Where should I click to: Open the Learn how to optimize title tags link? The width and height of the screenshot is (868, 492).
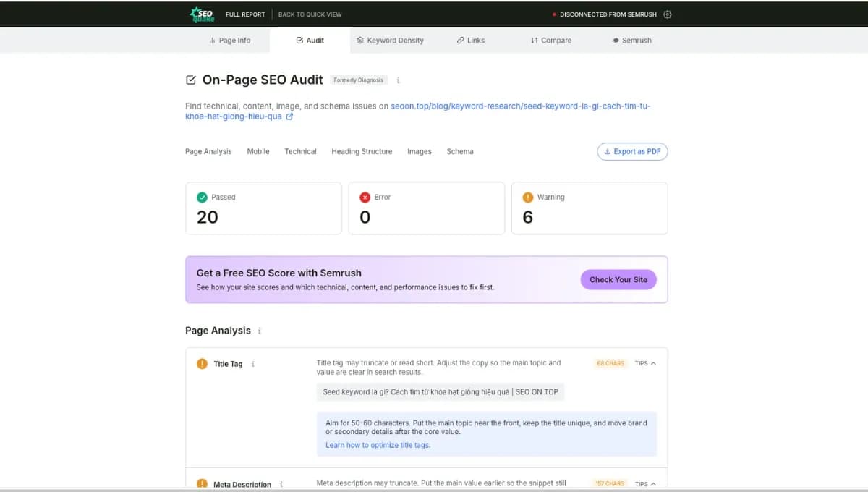[378, 445]
